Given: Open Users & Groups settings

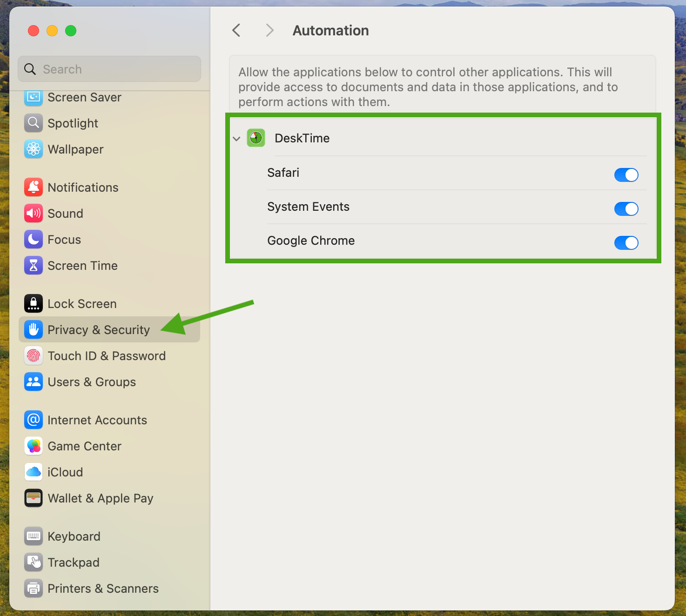Looking at the screenshot, I should (x=92, y=382).
